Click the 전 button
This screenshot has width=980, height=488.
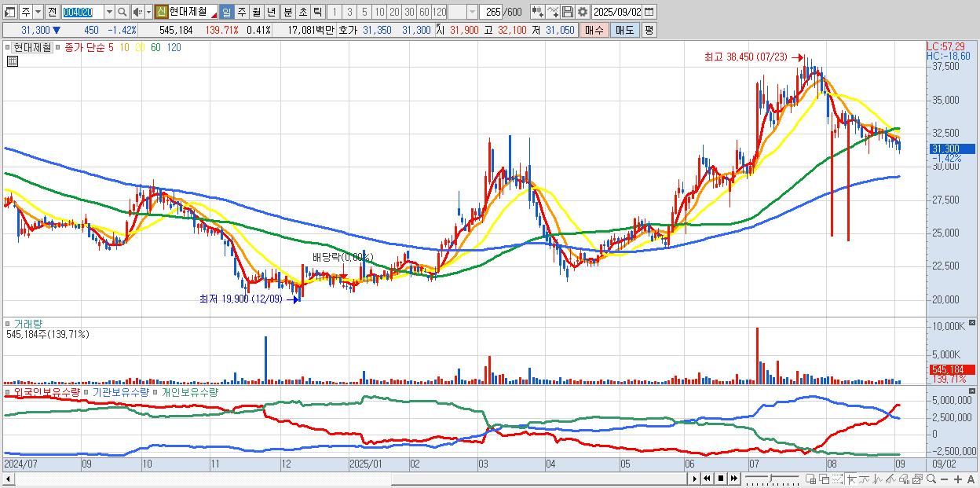[52, 12]
